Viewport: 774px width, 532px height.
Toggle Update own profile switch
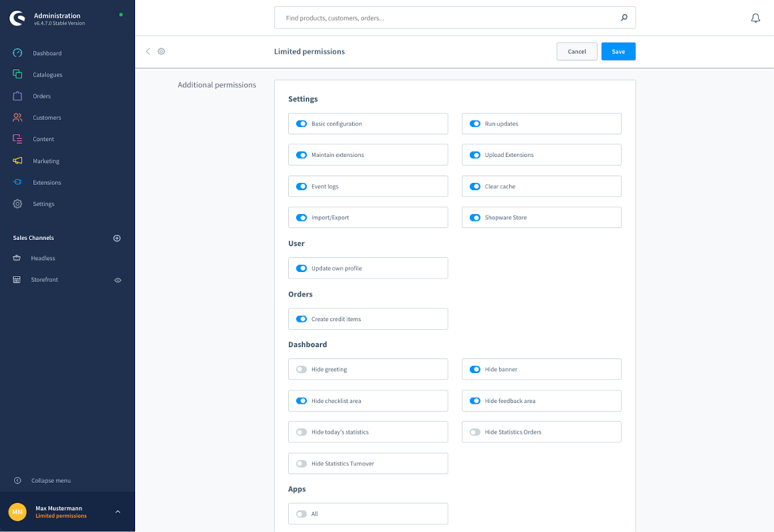point(301,268)
